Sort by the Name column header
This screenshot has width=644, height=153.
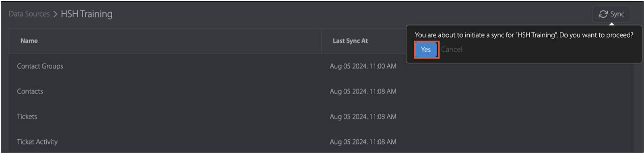(29, 41)
